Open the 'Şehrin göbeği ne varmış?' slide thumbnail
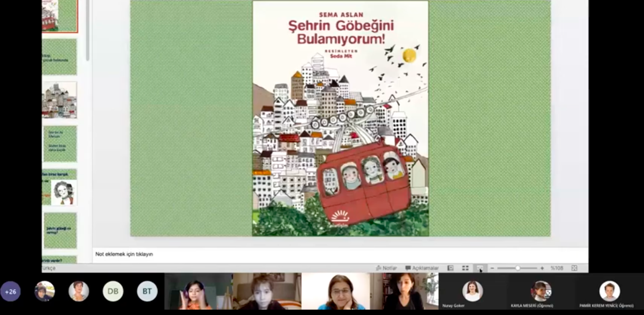 click(x=59, y=230)
